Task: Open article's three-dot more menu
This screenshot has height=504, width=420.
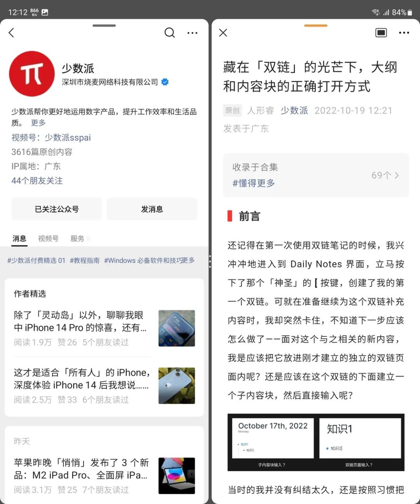Action: tap(404, 33)
